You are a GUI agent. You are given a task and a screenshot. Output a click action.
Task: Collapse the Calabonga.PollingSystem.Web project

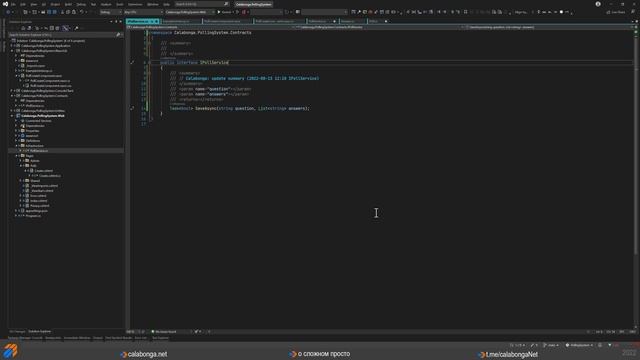pyautogui.click(x=12, y=116)
